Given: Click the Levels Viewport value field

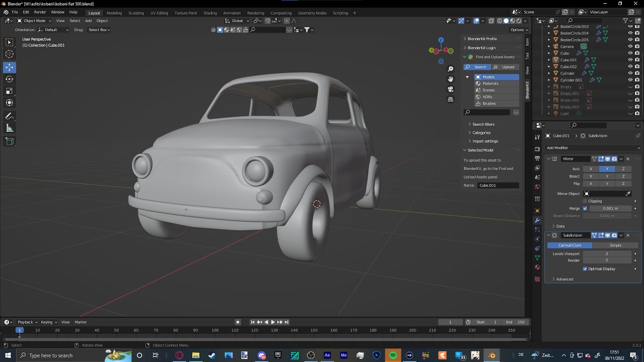Looking at the screenshot, I should [x=607, y=254].
